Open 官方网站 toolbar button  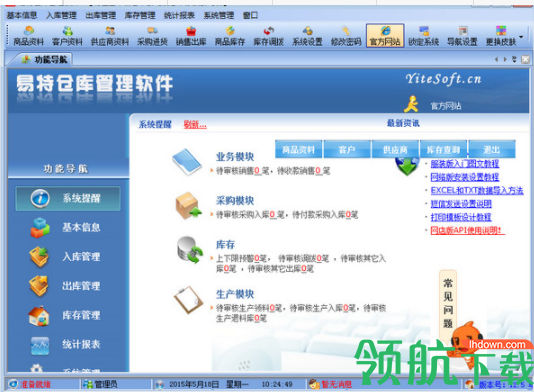click(385, 36)
